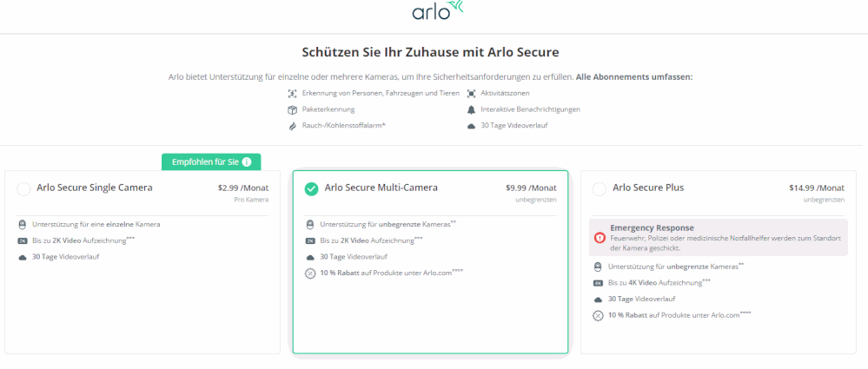
Task: Click 'Bis zu 4K Video Aufzeichnung' text
Action: [x=659, y=283]
